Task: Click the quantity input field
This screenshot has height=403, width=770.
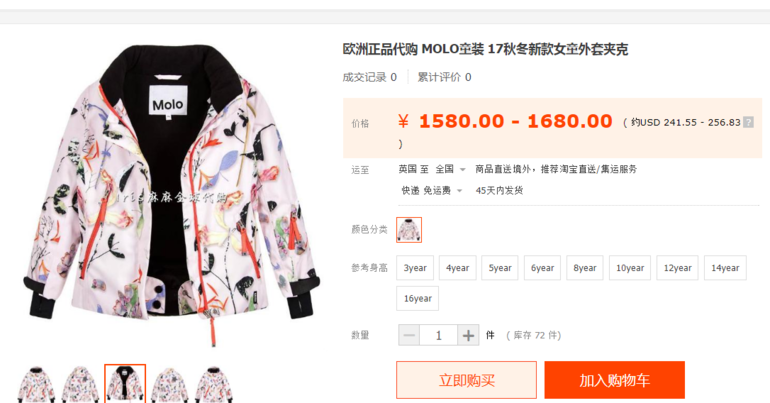Action: pos(439,335)
